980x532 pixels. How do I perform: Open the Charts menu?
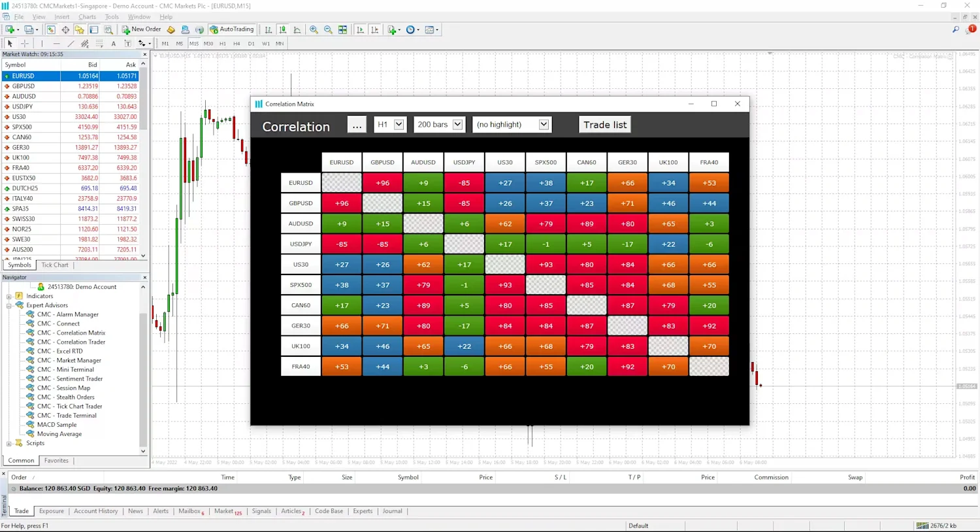(87, 16)
